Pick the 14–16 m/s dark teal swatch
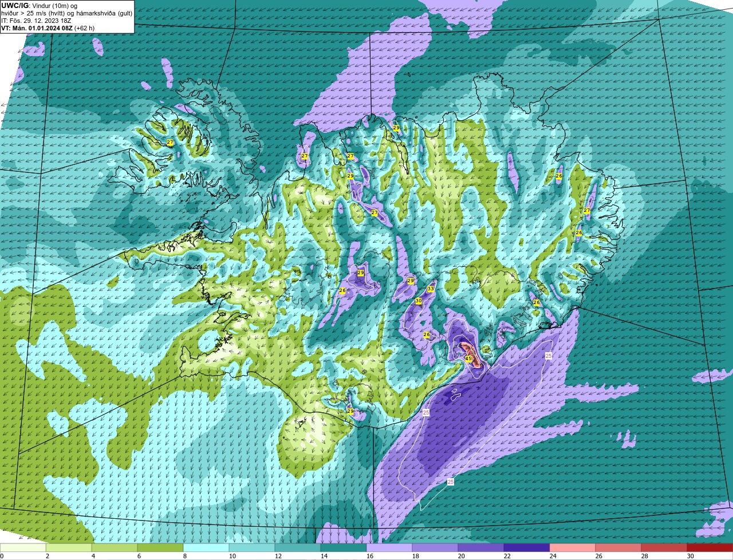This screenshot has height=560, width=733. 344,547
